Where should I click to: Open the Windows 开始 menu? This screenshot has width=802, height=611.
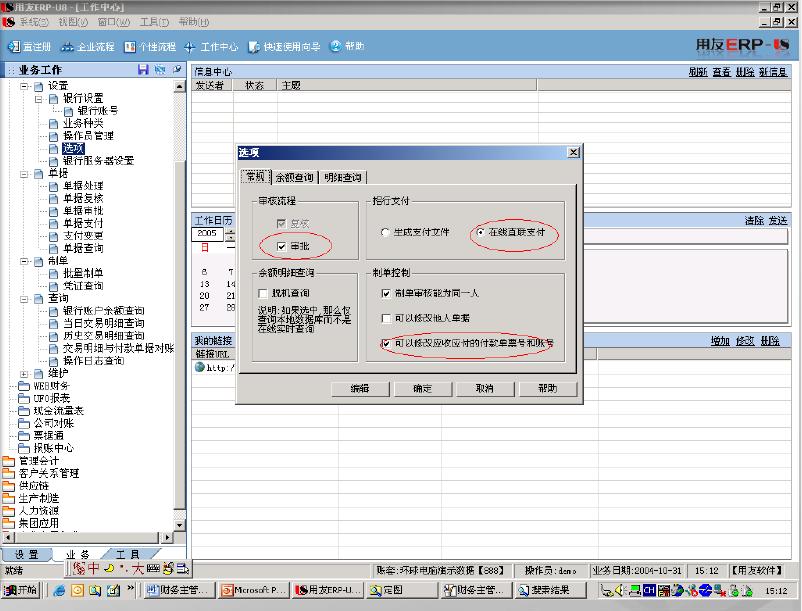click(x=21, y=590)
